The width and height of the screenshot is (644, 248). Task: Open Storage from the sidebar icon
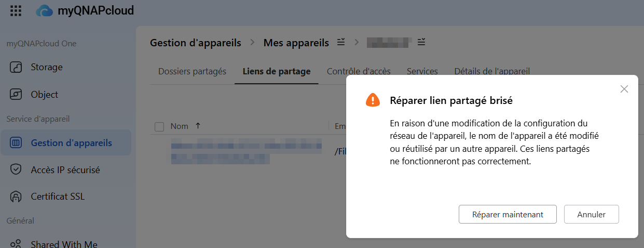point(16,67)
